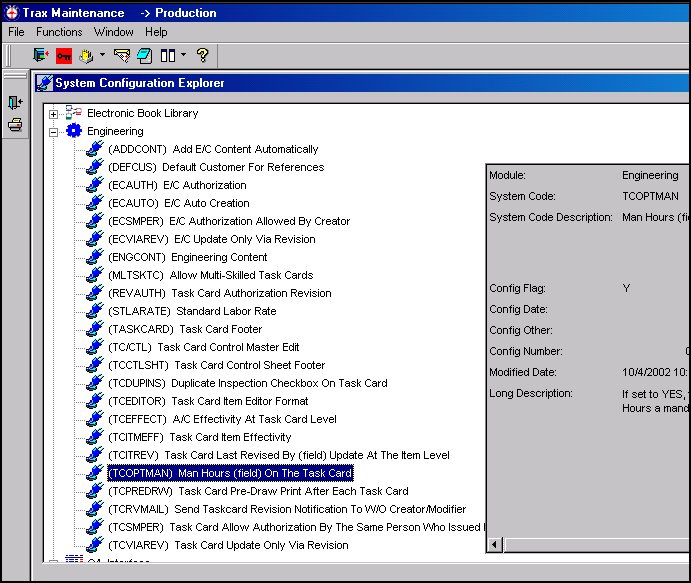The height and width of the screenshot is (583, 691).
Task: Click the icon beside TCVIAREV entry
Action: pyautogui.click(x=94, y=545)
